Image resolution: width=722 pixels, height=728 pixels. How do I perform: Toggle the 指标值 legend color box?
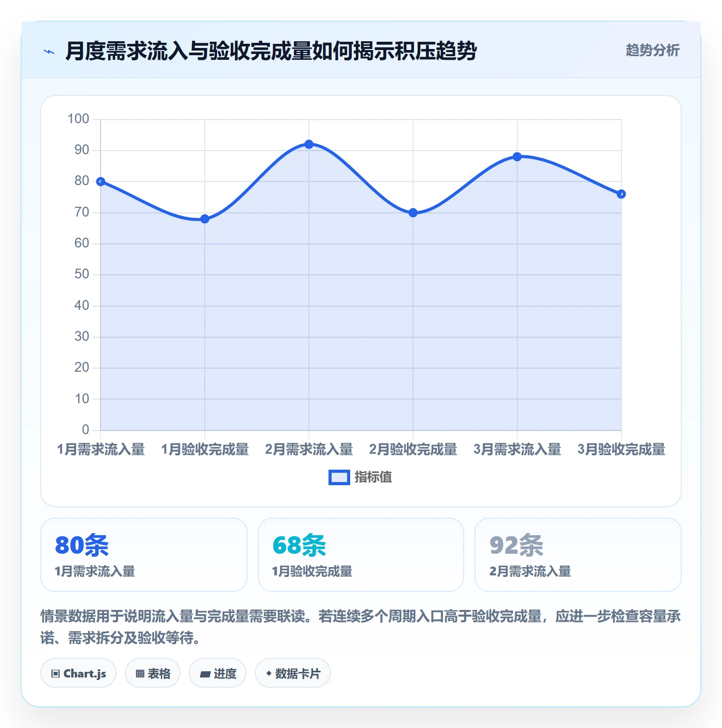[x=339, y=477]
